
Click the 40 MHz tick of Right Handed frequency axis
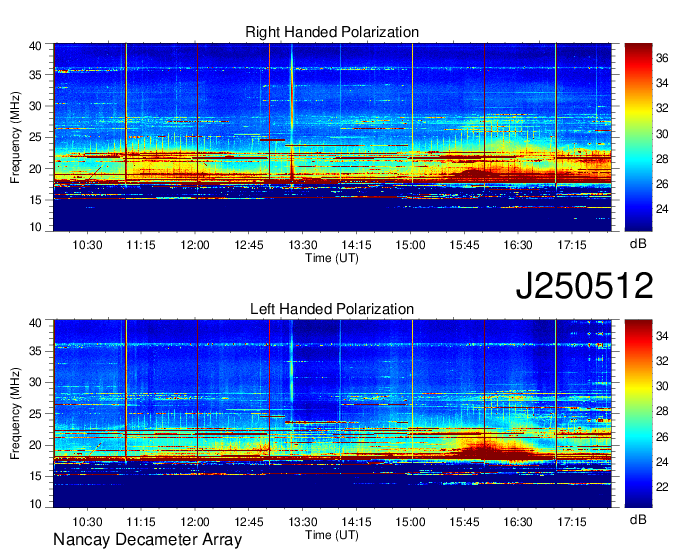tap(35, 46)
